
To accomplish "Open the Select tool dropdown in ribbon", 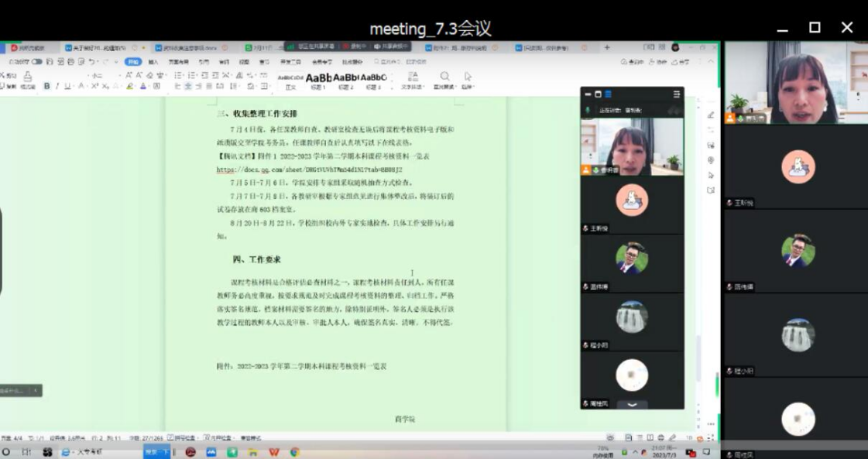I will pos(468,79).
